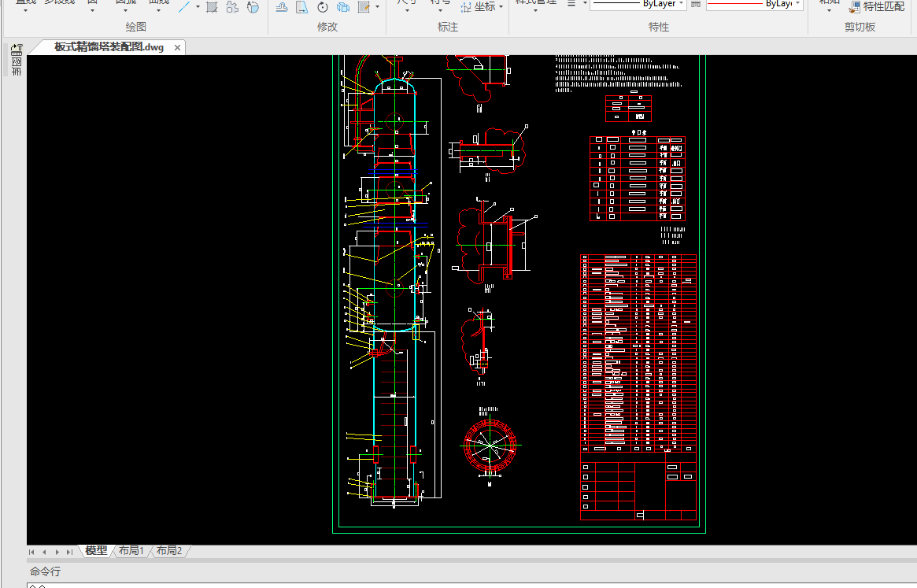Select the rotate tool in 修改 panel
This screenshot has width=917, height=588.
322,7
